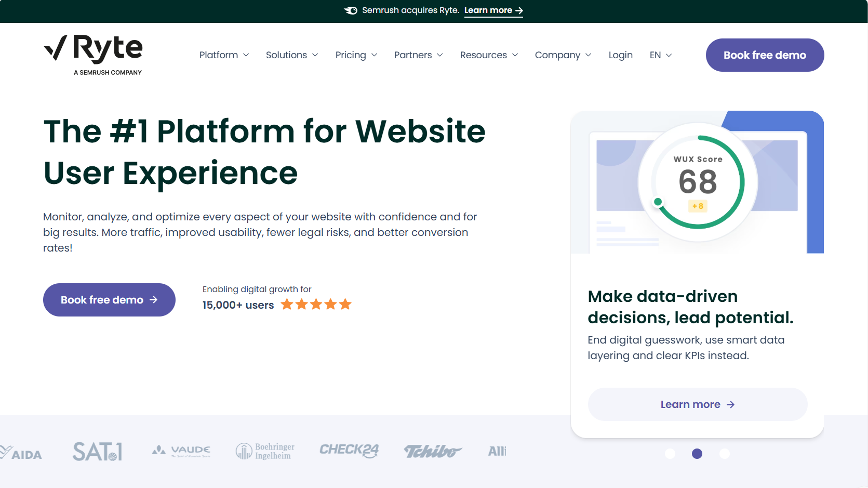868x488 pixels.
Task: Click Enabling digital growth for text
Action: (x=257, y=289)
